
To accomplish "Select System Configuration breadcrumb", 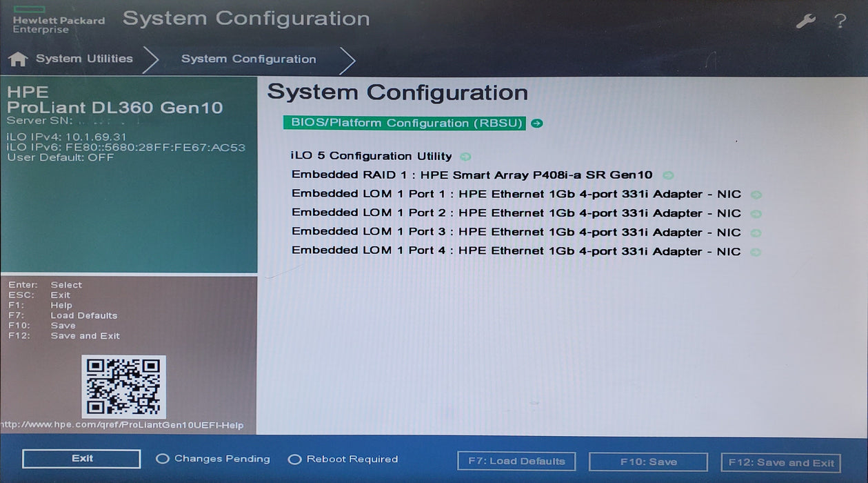I will 248,59.
